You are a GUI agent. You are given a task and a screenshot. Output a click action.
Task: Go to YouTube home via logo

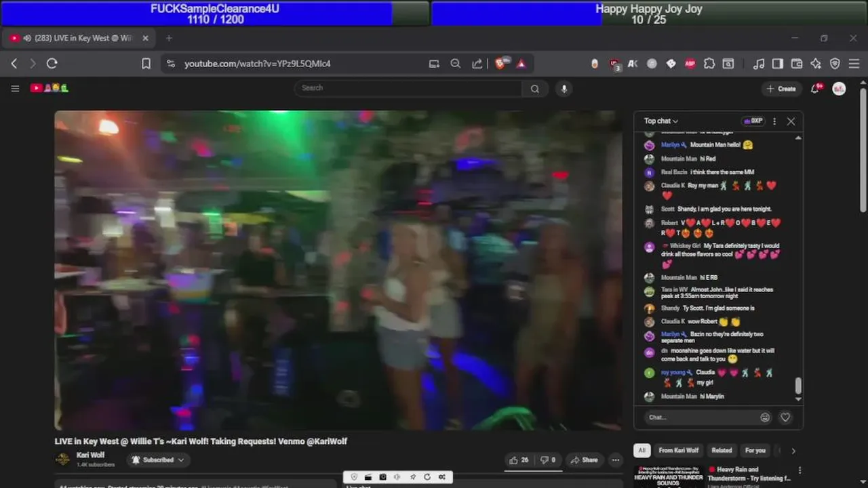coord(50,88)
